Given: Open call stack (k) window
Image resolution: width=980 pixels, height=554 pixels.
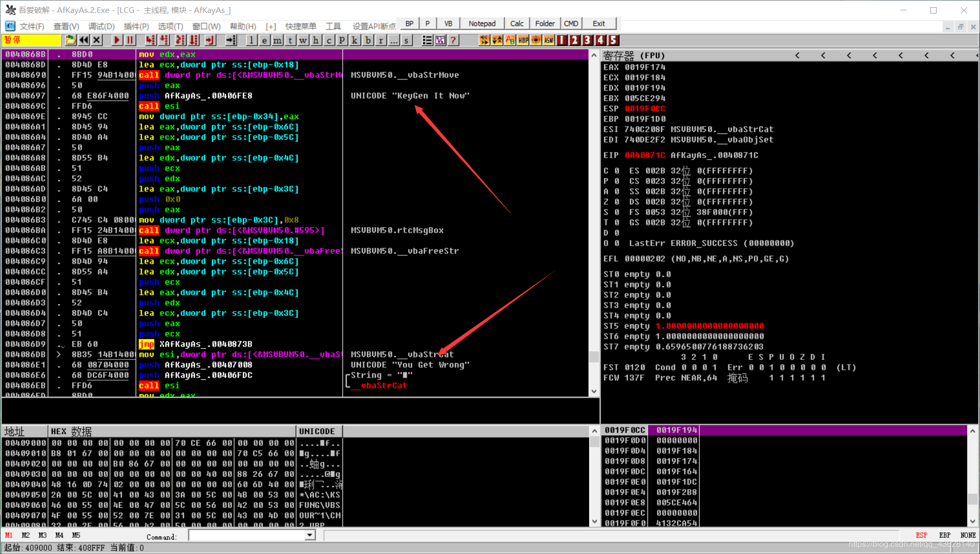Looking at the screenshot, I should pyautogui.click(x=355, y=40).
